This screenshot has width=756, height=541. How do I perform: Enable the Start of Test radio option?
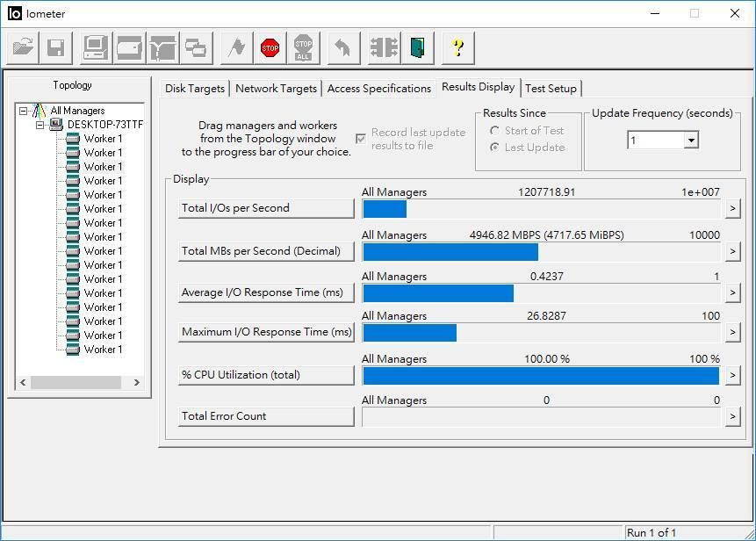493,132
